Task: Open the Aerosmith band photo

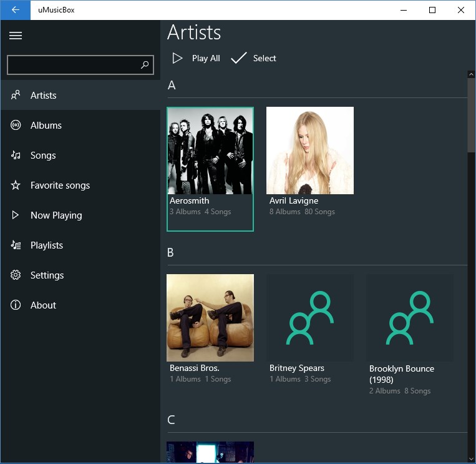Action: coord(210,151)
